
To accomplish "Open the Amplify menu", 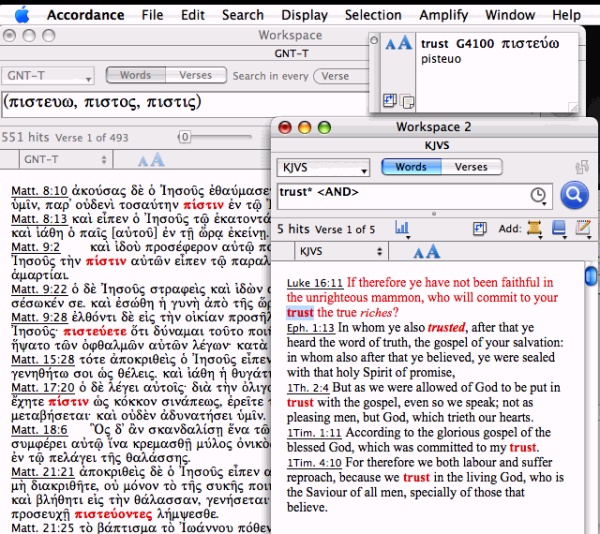I will (x=444, y=15).
